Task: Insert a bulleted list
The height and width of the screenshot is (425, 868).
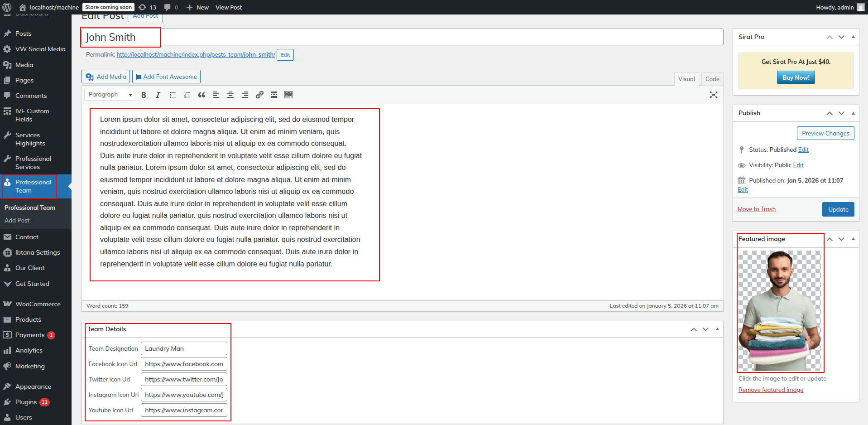Action: coord(173,95)
